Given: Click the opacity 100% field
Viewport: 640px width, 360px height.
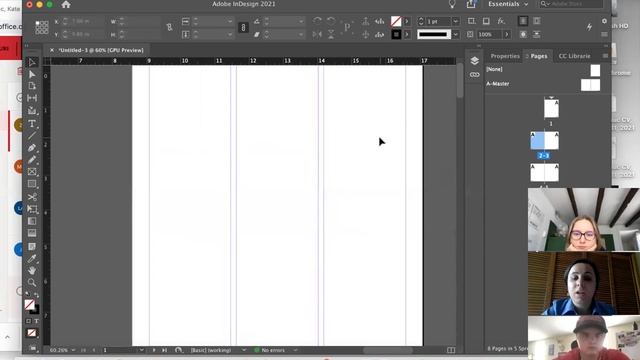Looking at the screenshot, I should [x=488, y=35].
